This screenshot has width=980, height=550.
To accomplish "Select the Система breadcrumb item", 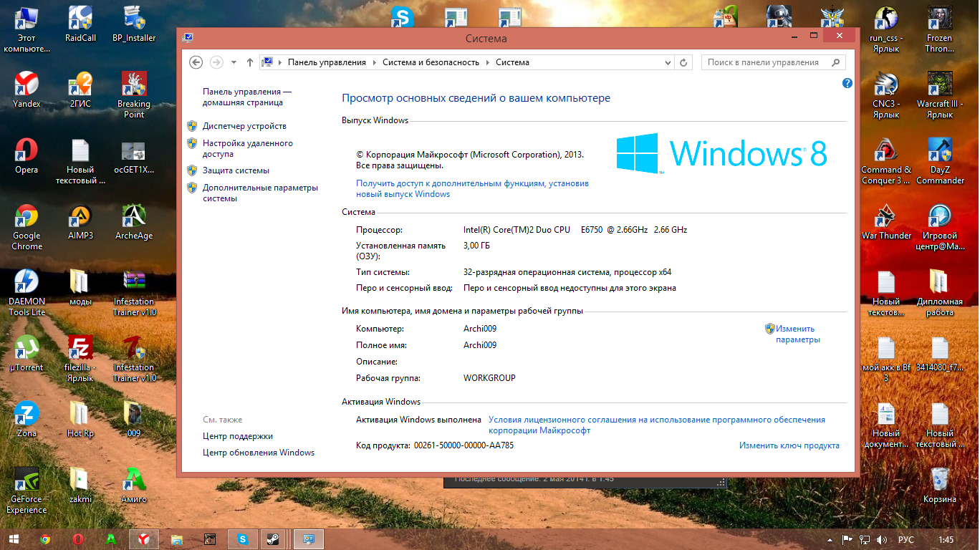I will [512, 62].
